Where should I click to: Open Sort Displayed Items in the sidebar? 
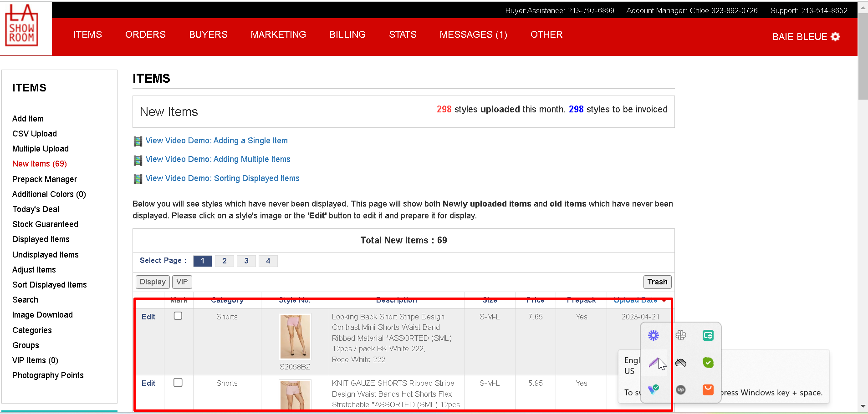pyautogui.click(x=50, y=285)
